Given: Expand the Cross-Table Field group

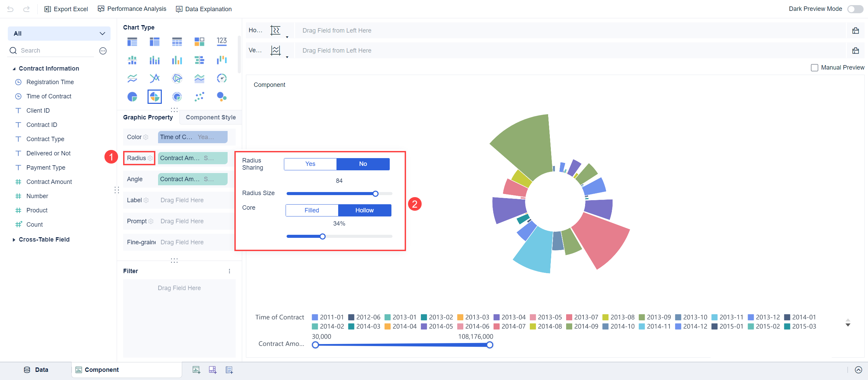Looking at the screenshot, I should point(14,240).
